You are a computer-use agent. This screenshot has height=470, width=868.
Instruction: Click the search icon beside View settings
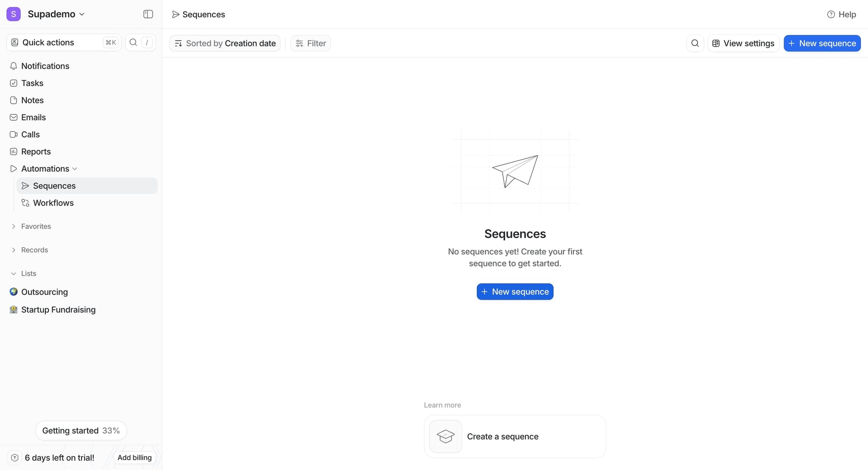(695, 43)
